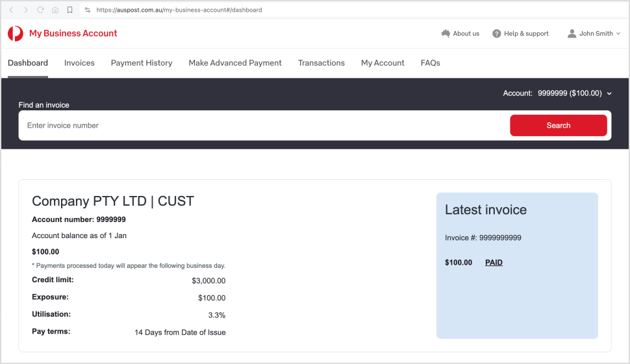The image size is (630, 364).
Task: Reload the page with refresh icon
Action: 40,10
